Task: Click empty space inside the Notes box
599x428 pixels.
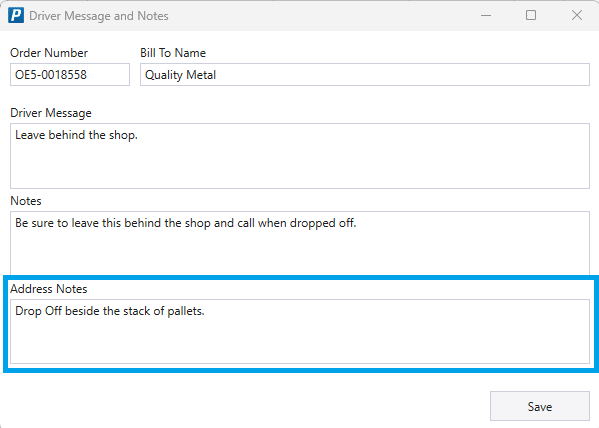Action: [x=300, y=252]
